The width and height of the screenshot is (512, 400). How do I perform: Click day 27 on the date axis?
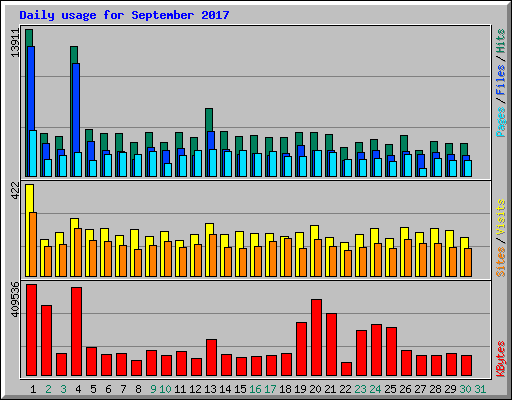coord(420,389)
